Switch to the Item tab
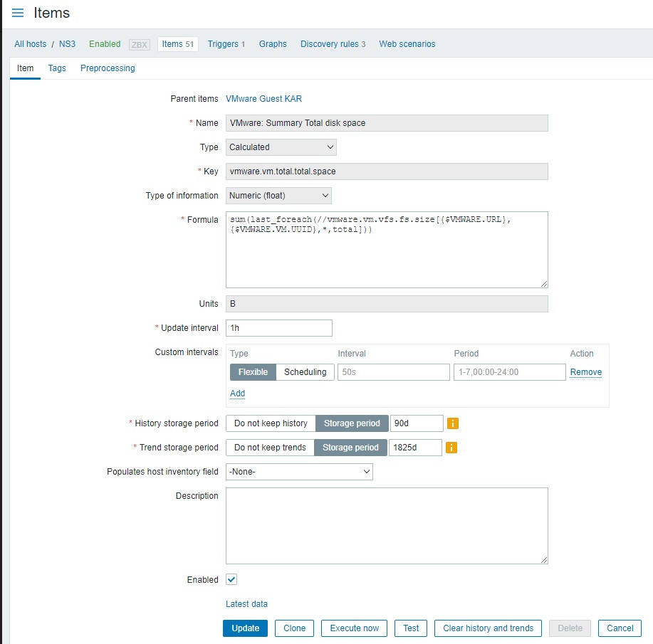The height and width of the screenshot is (644, 653). point(25,68)
